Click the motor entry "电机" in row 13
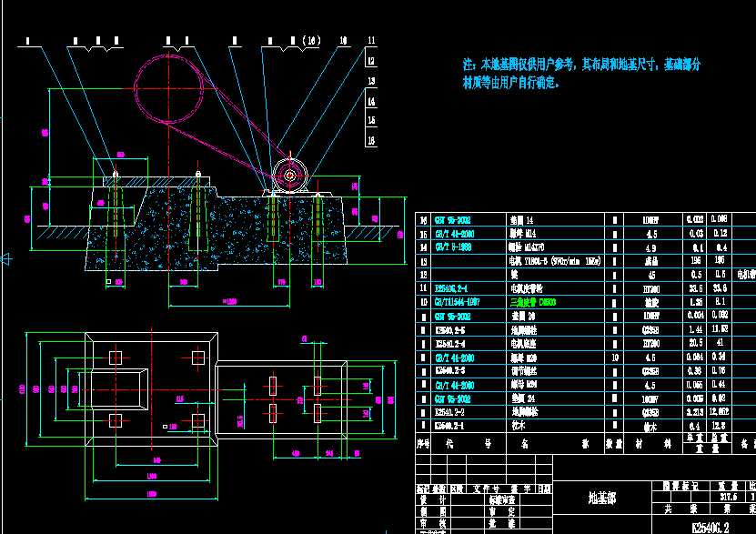 point(556,261)
